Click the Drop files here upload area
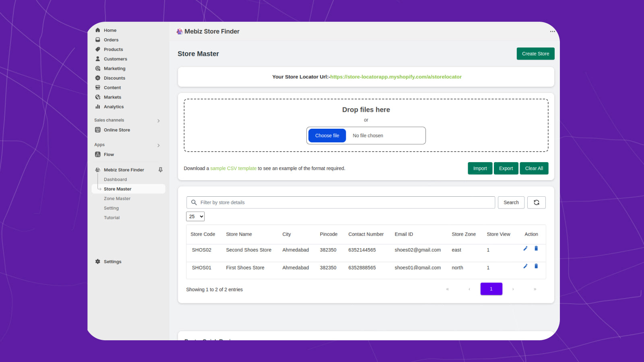 [x=366, y=125]
